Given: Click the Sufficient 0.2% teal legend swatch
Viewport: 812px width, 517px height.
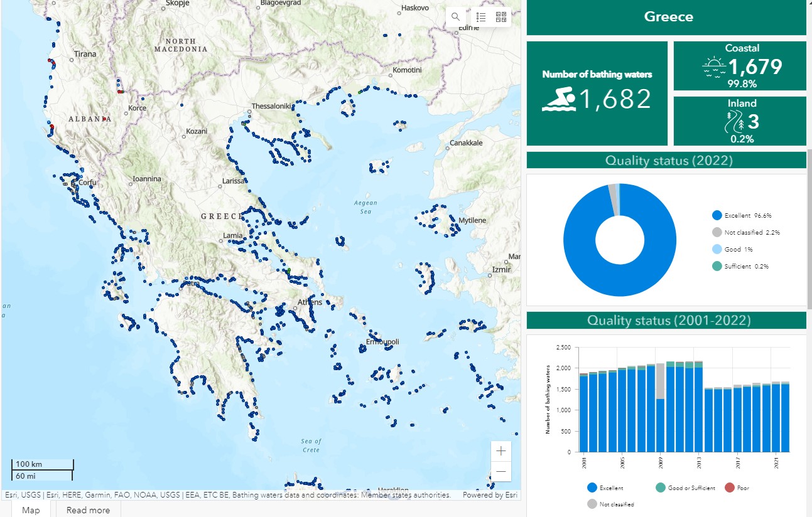Looking at the screenshot, I should coord(717,266).
